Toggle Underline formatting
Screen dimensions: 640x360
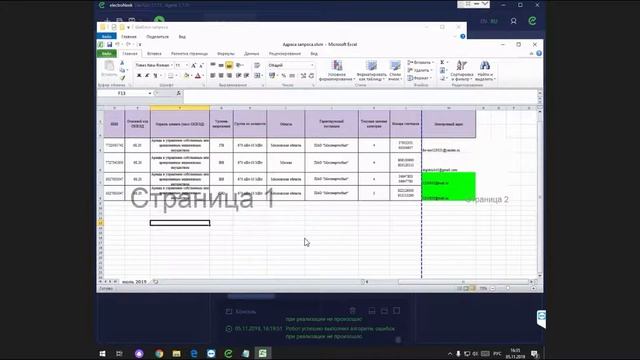tap(155, 76)
